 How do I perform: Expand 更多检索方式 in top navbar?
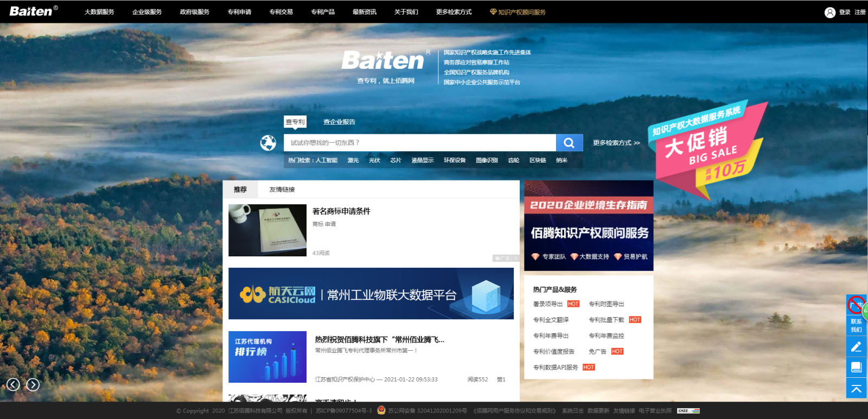coord(454,12)
